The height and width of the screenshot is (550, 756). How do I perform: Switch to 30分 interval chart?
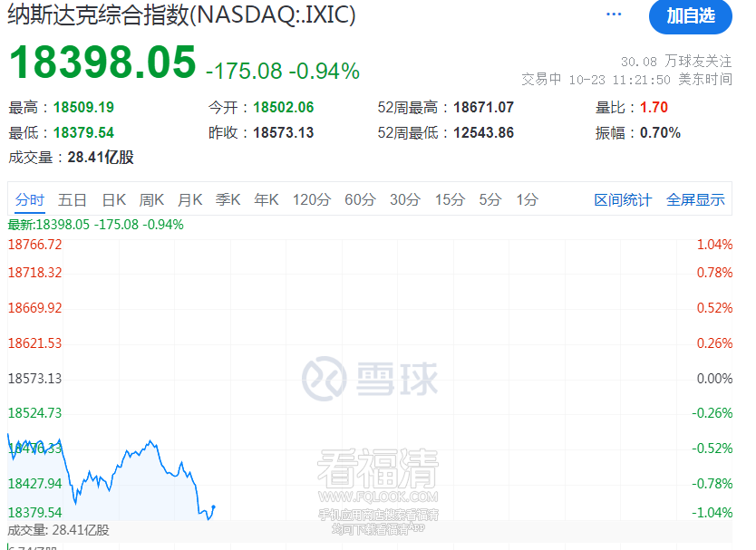coord(404,200)
